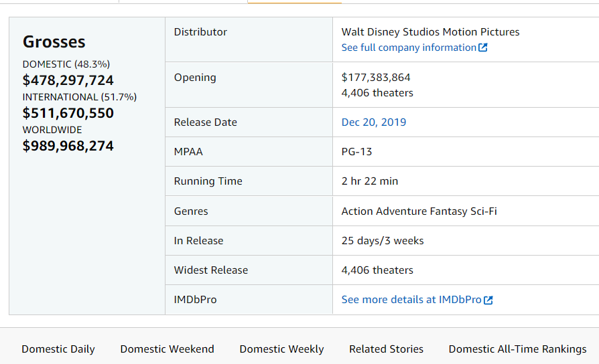
Task: Click the In Release row label
Action: pos(198,241)
